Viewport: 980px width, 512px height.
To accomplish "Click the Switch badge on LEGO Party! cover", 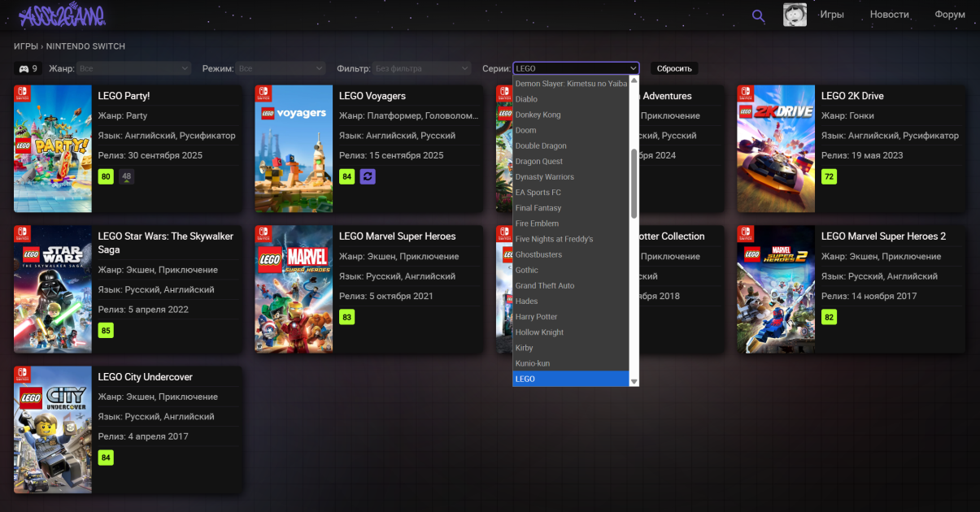I will pos(21,93).
